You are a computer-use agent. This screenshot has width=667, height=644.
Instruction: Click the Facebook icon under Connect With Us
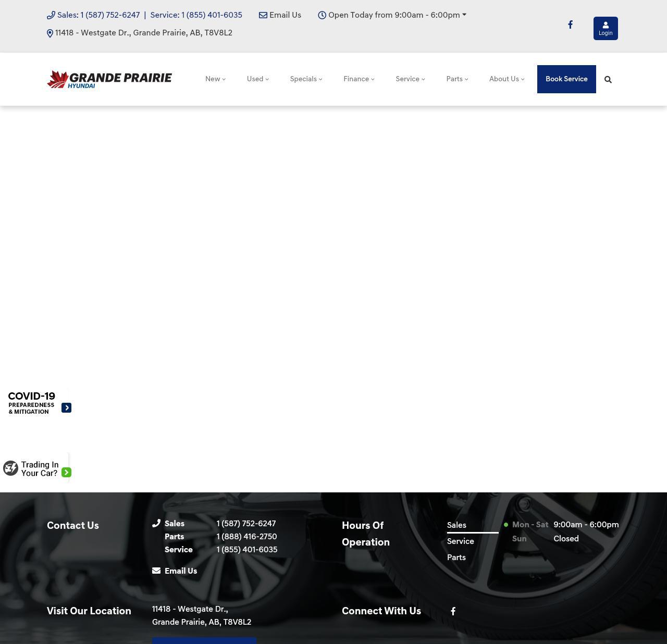coord(453,611)
